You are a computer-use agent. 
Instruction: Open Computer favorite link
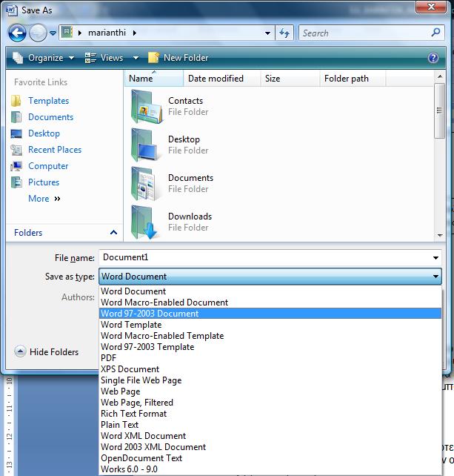(48, 166)
